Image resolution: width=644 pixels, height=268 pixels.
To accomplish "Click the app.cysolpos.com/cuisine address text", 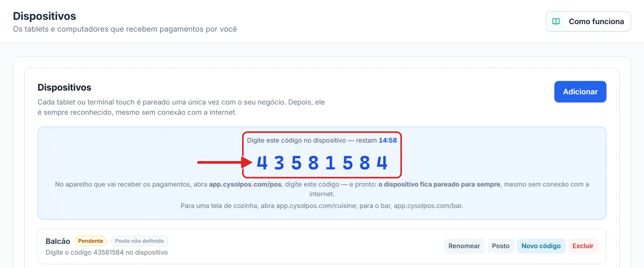I will coord(316,206).
